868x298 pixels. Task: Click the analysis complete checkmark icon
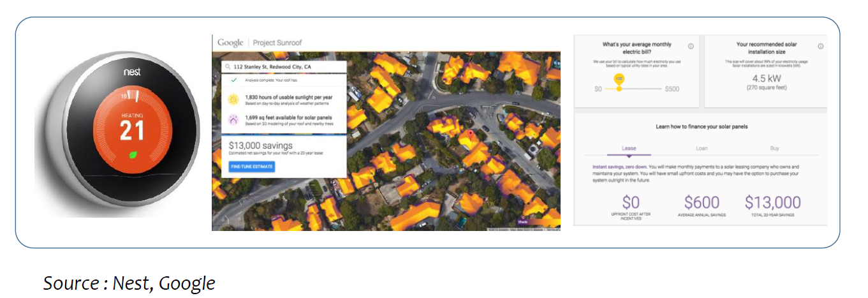pyautogui.click(x=233, y=80)
